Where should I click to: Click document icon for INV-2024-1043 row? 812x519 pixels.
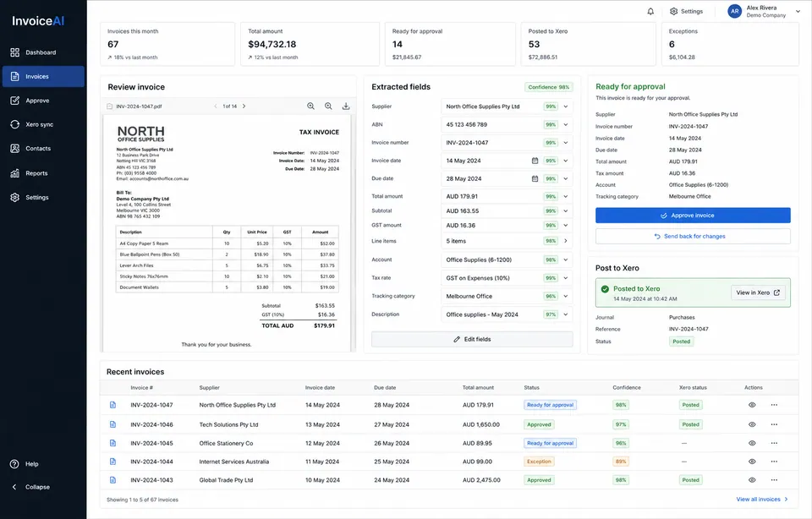(x=112, y=480)
